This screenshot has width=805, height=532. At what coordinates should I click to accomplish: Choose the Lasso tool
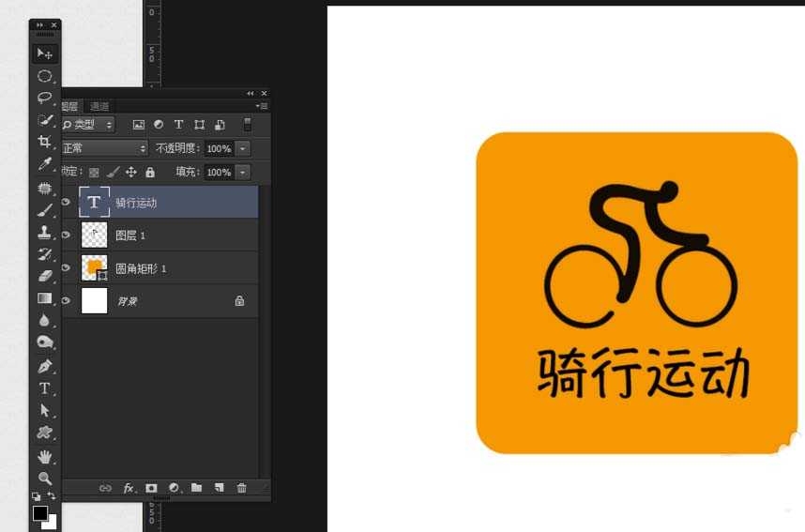click(x=44, y=98)
